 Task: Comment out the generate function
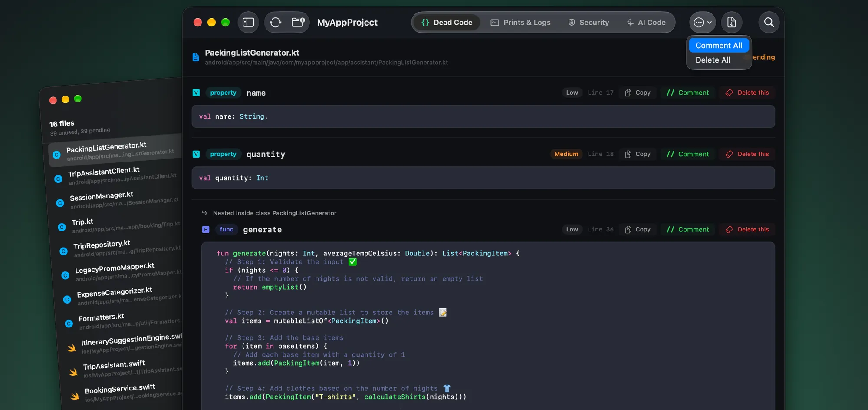[687, 229]
